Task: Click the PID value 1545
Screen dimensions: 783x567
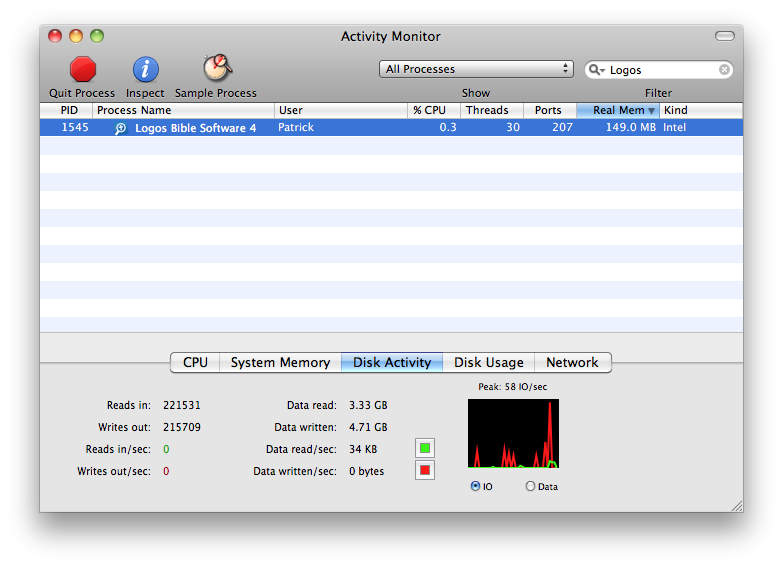Action: pyautogui.click(x=75, y=127)
